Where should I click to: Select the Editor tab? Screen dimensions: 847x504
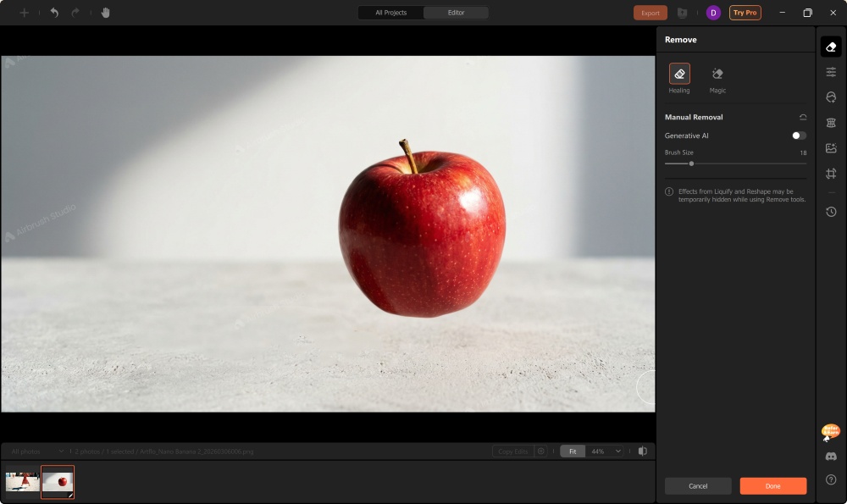pyautogui.click(x=456, y=13)
